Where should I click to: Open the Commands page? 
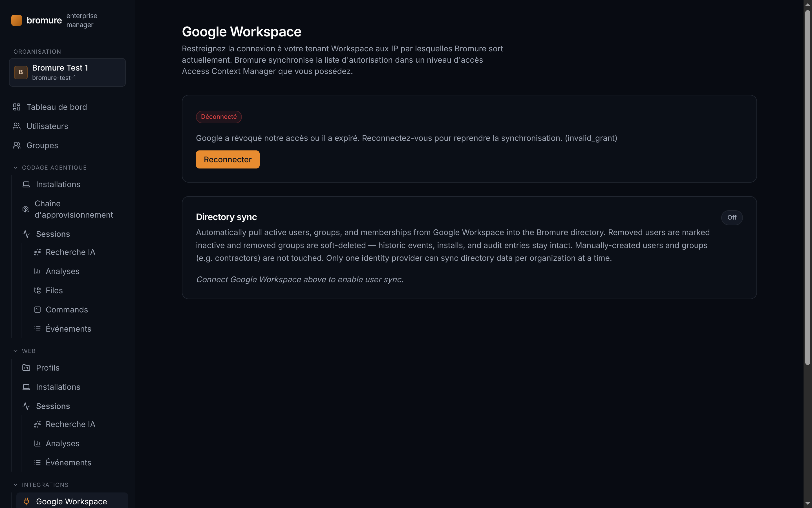pos(67,309)
